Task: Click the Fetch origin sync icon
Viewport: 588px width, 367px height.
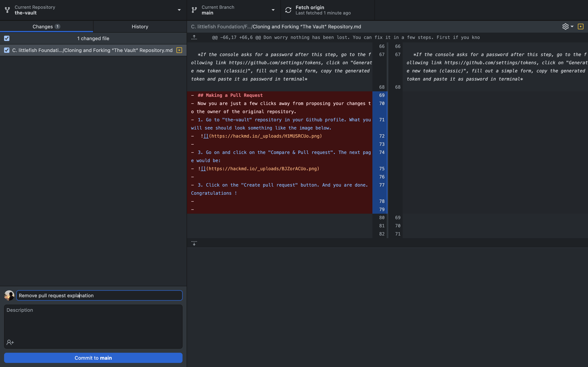Action: (288, 10)
